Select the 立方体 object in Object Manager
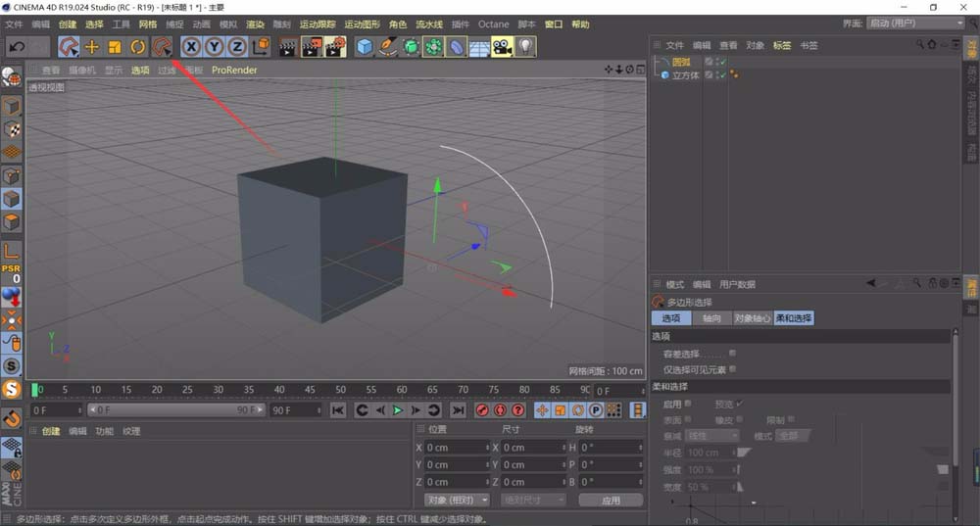Screen dimensions: 980x526 (x=686, y=75)
